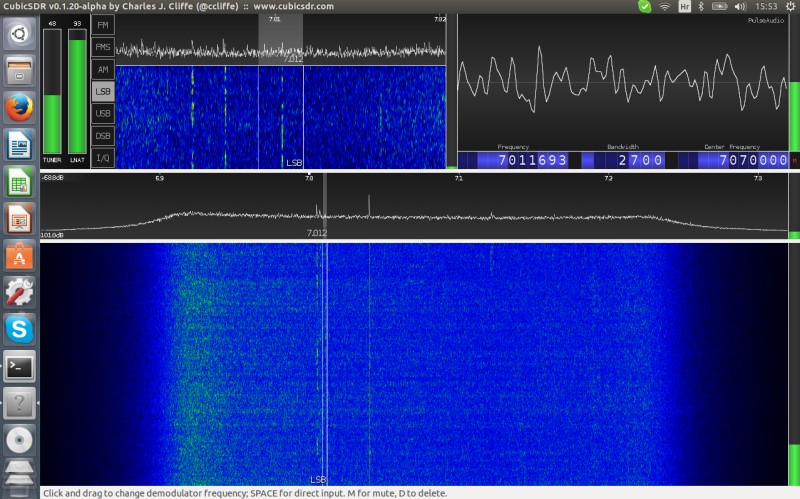800x499 pixels.
Task: Click the Bandwidth readout 2700
Action: (622, 160)
